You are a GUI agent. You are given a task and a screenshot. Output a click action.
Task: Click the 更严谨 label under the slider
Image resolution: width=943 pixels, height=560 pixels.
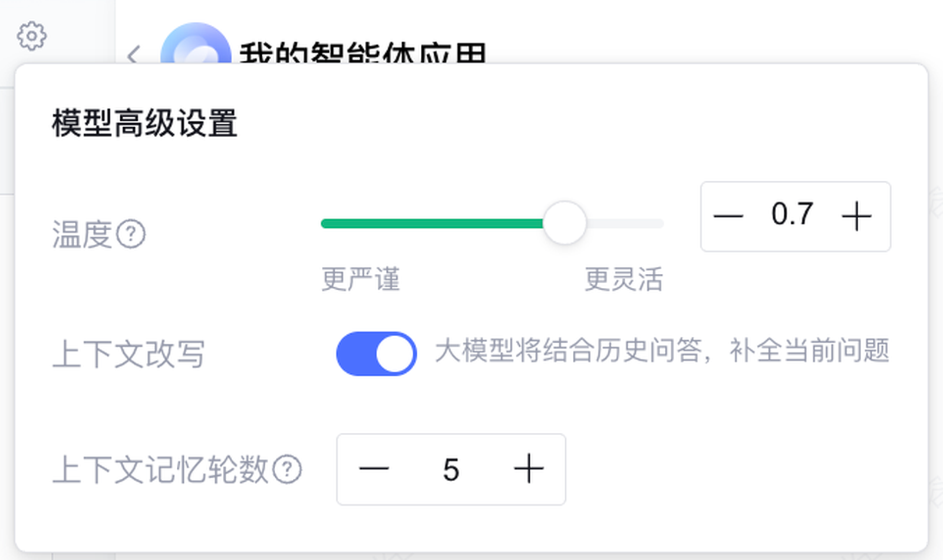click(361, 279)
